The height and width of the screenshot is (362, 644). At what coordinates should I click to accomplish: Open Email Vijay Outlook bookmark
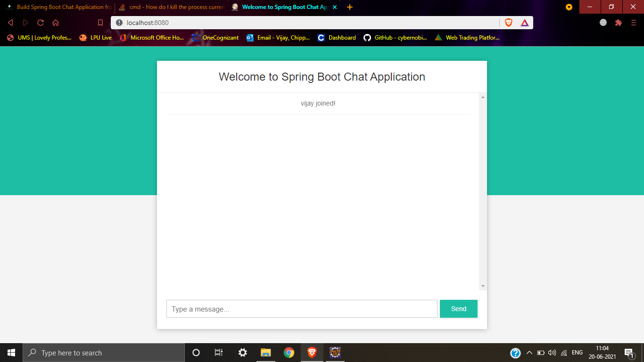coord(278,38)
